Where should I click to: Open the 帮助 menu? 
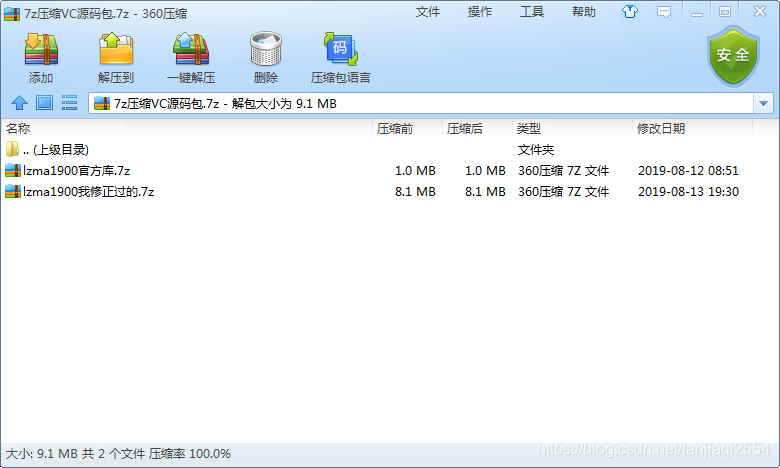pyautogui.click(x=584, y=11)
